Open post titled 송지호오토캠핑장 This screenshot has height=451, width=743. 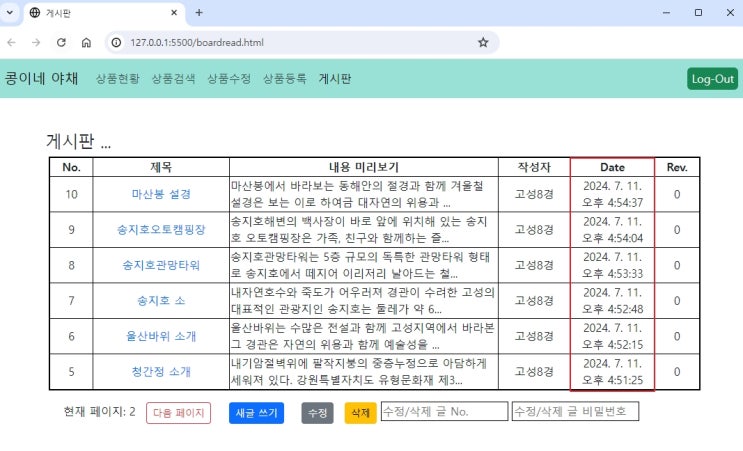[161, 230]
